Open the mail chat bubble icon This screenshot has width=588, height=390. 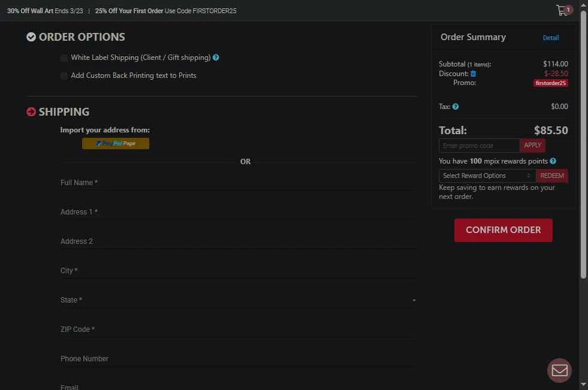[559, 370]
